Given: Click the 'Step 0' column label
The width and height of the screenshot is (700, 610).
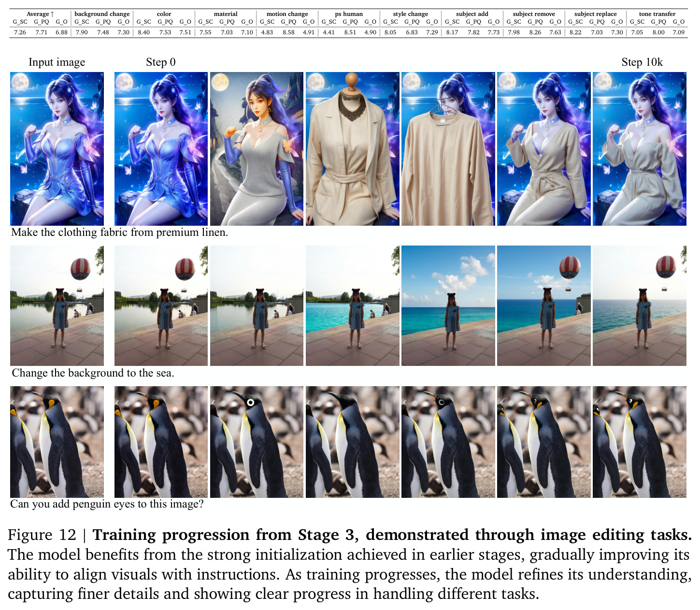Looking at the screenshot, I should click(161, 62).
